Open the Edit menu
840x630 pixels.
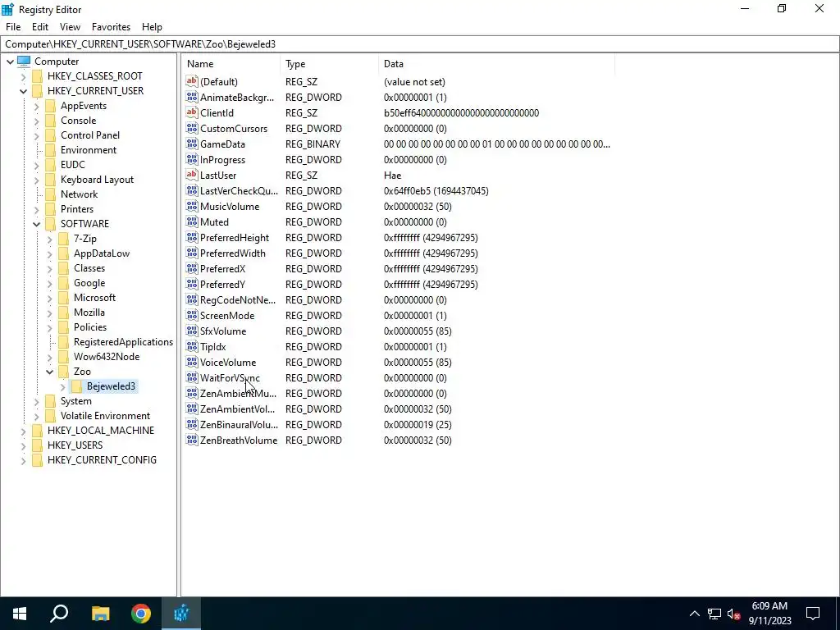coord(40,27)
